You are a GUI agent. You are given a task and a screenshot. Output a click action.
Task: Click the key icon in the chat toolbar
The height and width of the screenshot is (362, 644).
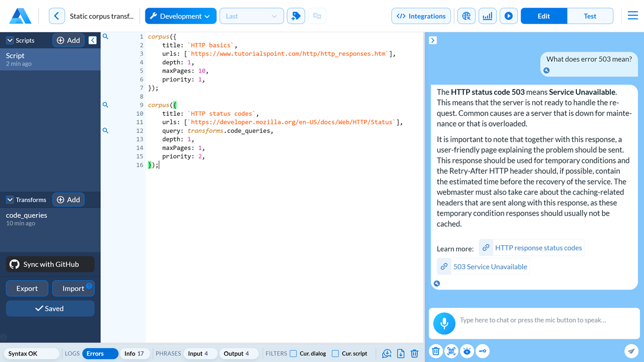(x=482, y=351)
